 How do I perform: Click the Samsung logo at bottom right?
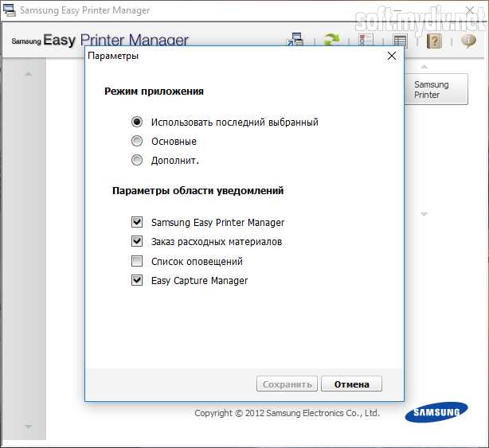point(436,412)
